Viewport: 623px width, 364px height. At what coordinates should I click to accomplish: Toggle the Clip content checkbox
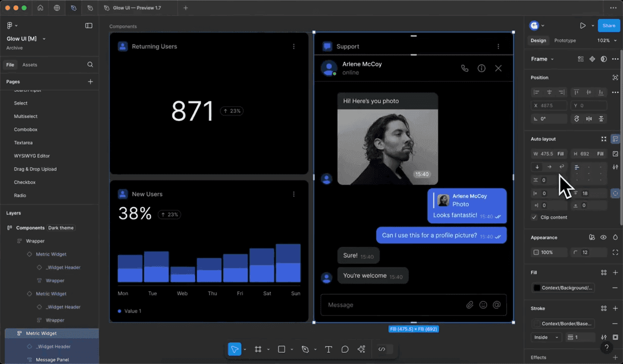535,217
